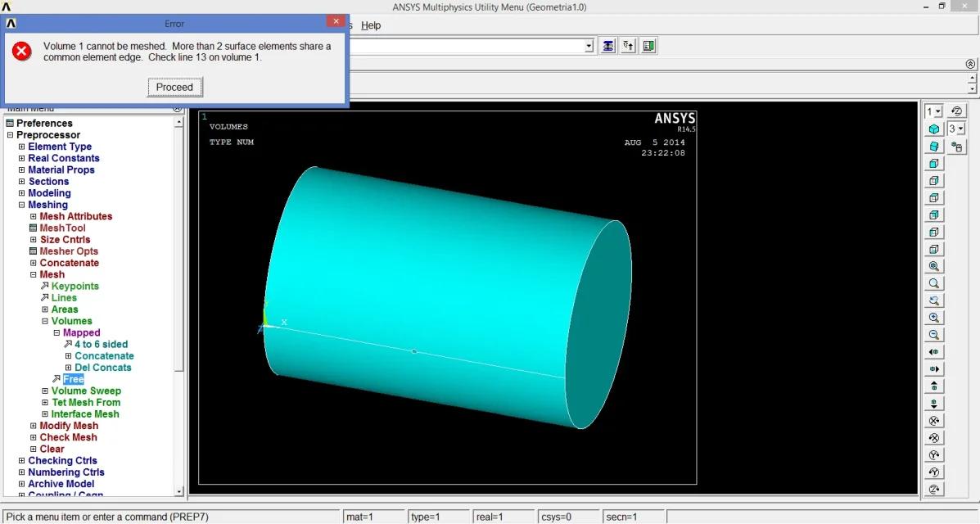Click the rotate about Z axis icon

(x=934, y=489)
